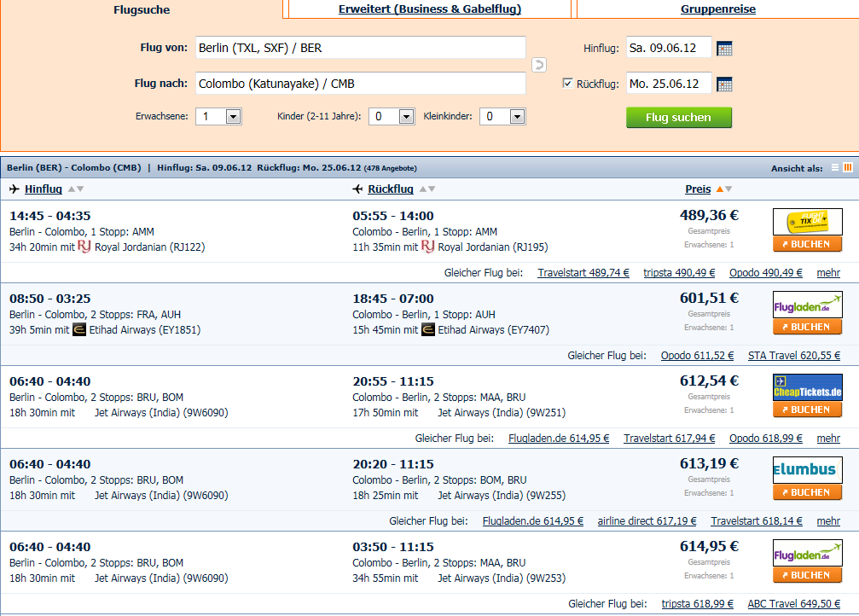Click the CheapTickets.de provider logo
The image size is (859, 616).
pyautogui.click(x=808, y=387)
